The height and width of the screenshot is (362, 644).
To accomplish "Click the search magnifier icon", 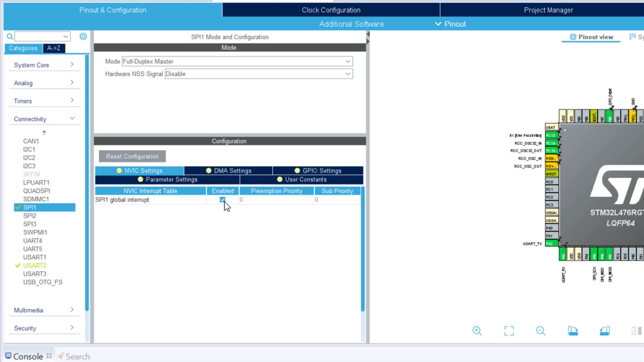I will click(x=10, y=36).
